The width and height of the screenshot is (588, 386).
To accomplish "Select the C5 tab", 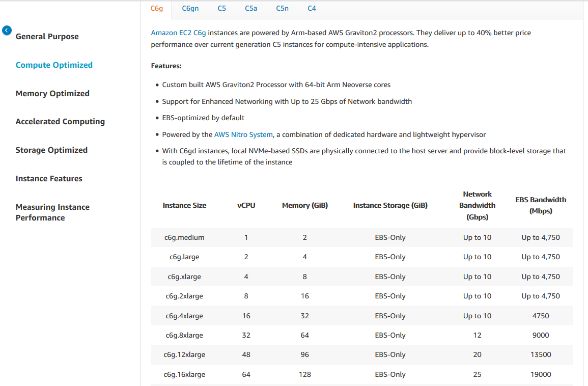I will [x=222, y=9].
